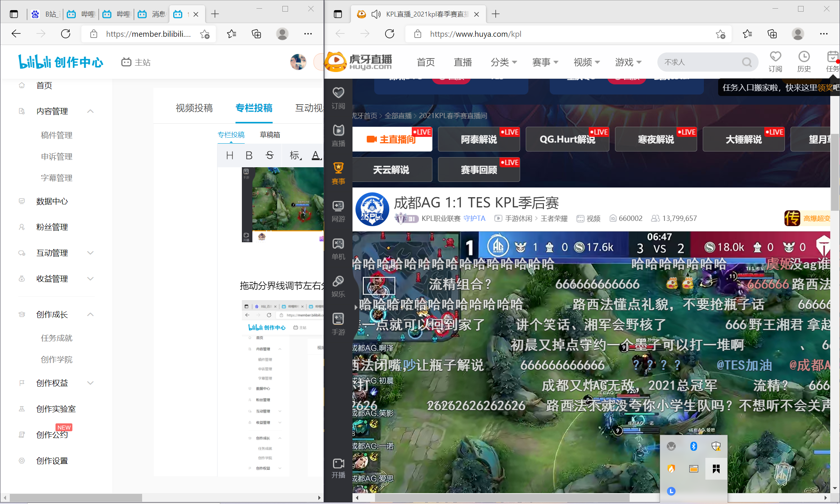Add Huya page to favorites star icon

pos(720,34)
